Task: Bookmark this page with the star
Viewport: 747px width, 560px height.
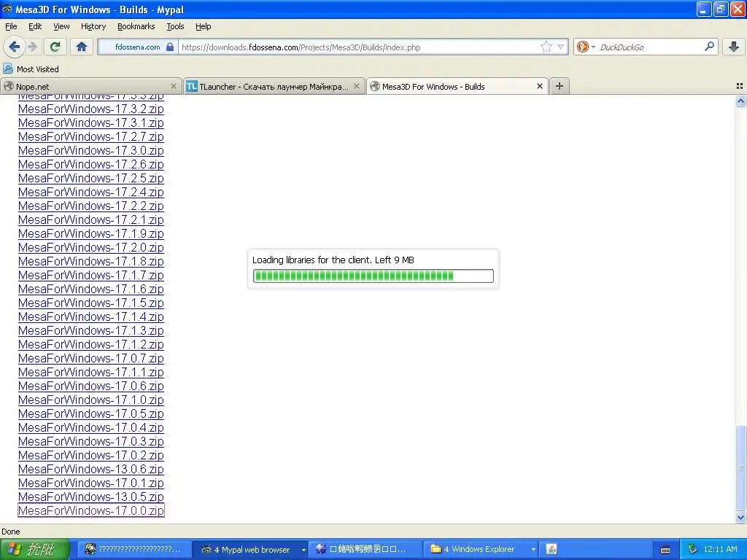Action: click(546, 47)
